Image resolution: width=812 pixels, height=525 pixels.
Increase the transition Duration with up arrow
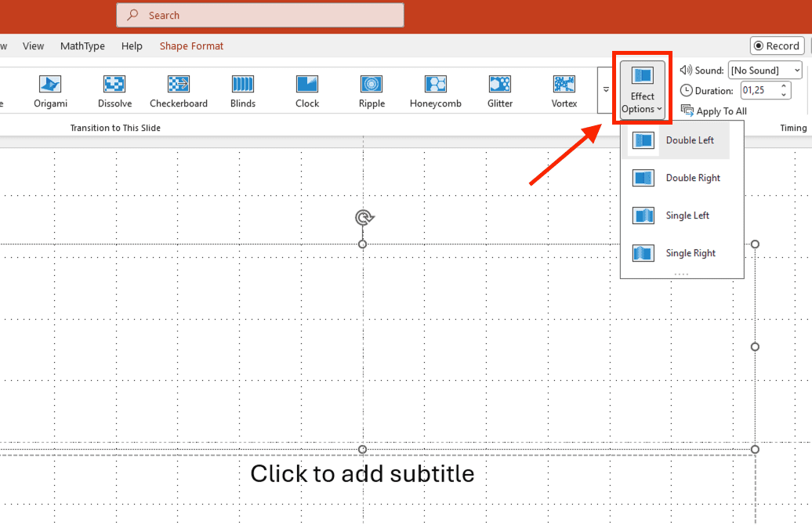[784, 86]
